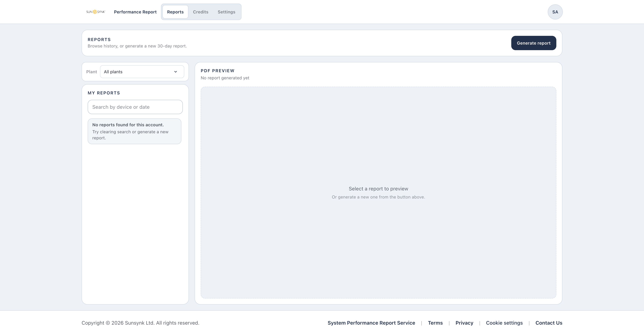Click the Generate report button
This screenshot has width=644, height=335.
pyautogui.click(x=533, y=43)
